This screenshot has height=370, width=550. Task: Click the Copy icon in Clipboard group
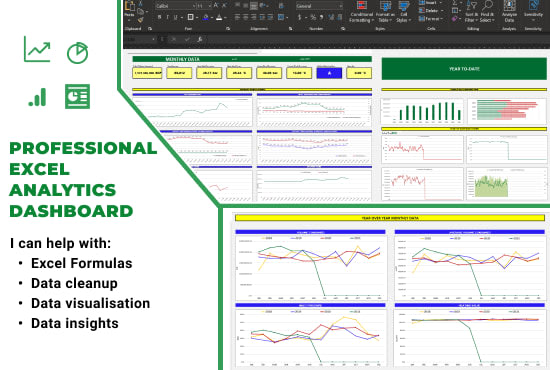pos(141,12)
